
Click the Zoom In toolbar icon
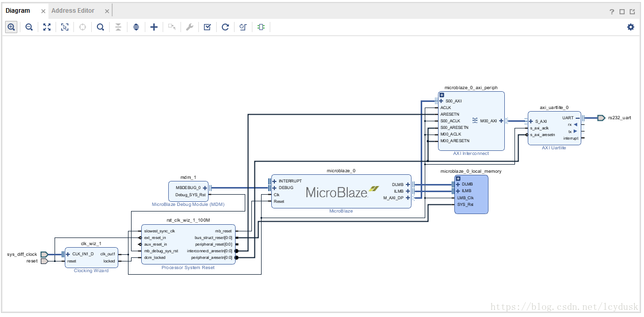(11, 27)
